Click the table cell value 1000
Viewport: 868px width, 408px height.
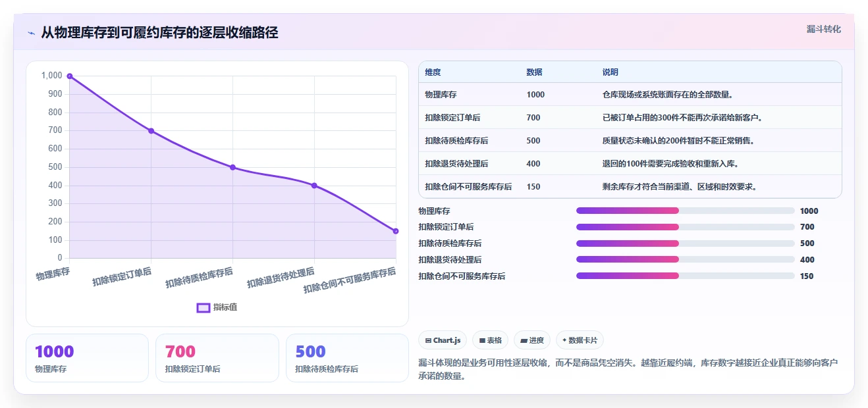(x=535, y=95)
